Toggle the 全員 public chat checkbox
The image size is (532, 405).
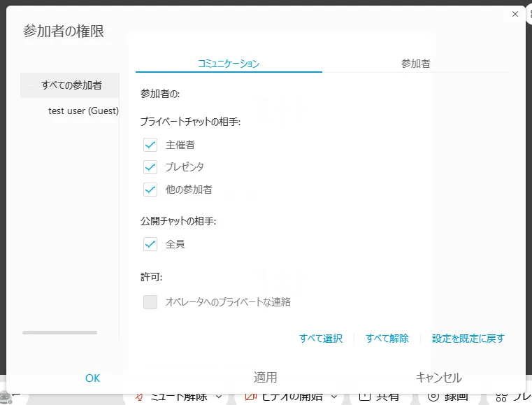coord(150,244)
